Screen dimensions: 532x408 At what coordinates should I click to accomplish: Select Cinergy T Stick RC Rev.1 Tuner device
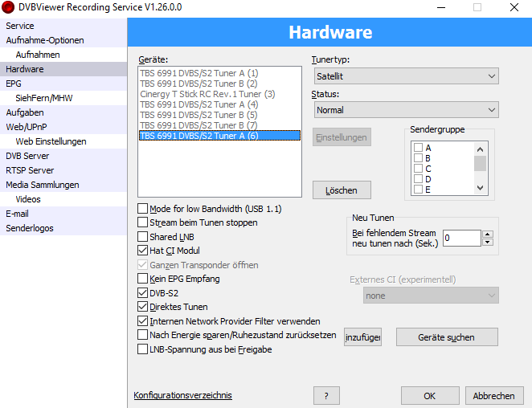[207, 94]
